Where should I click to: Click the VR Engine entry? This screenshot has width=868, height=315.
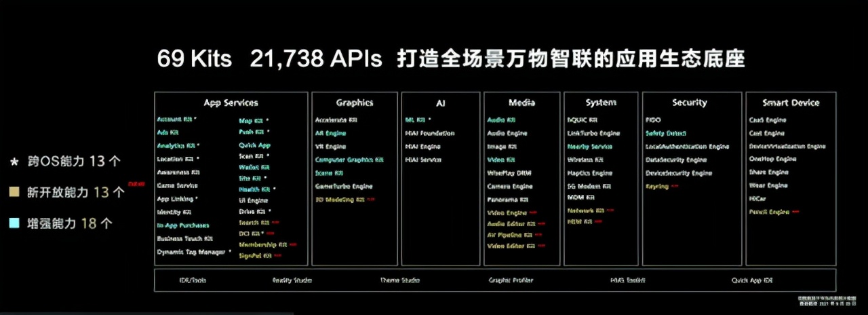[x=330, y=146]
